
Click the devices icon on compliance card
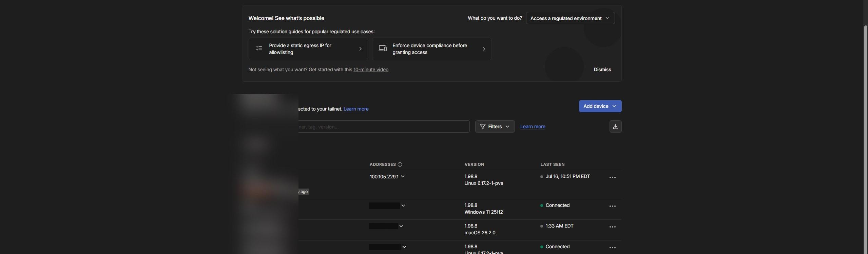click(383, 48)
